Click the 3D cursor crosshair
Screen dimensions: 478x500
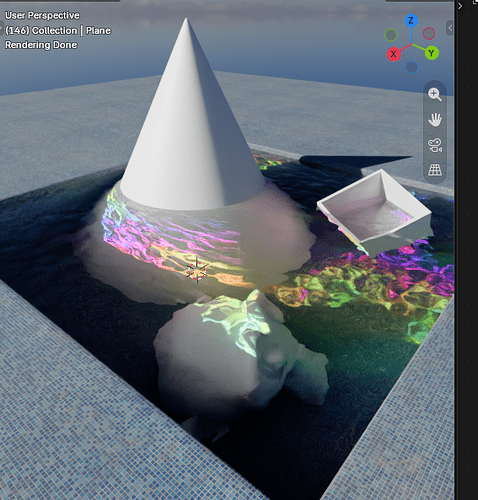point(197,271)
